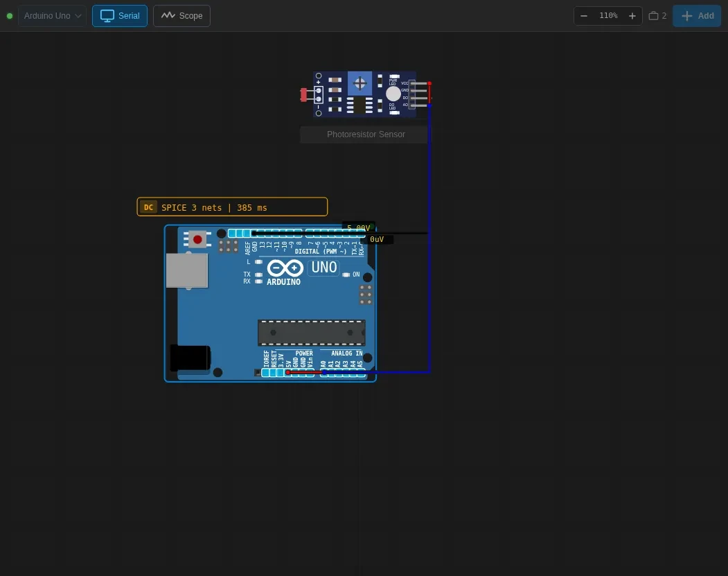Zoom out with the minus button
This screenshot has width=728, height=576.
tap(584, 16)
